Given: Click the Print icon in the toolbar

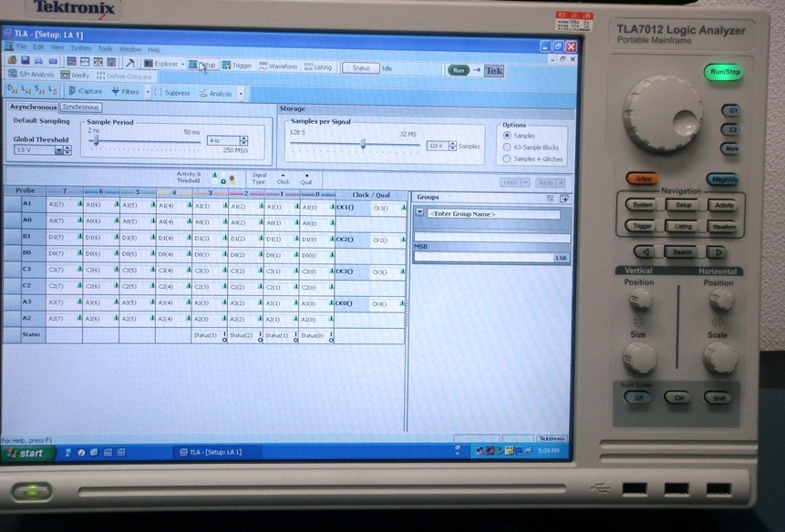Looking at the screenshot, I should click(38, 61).
